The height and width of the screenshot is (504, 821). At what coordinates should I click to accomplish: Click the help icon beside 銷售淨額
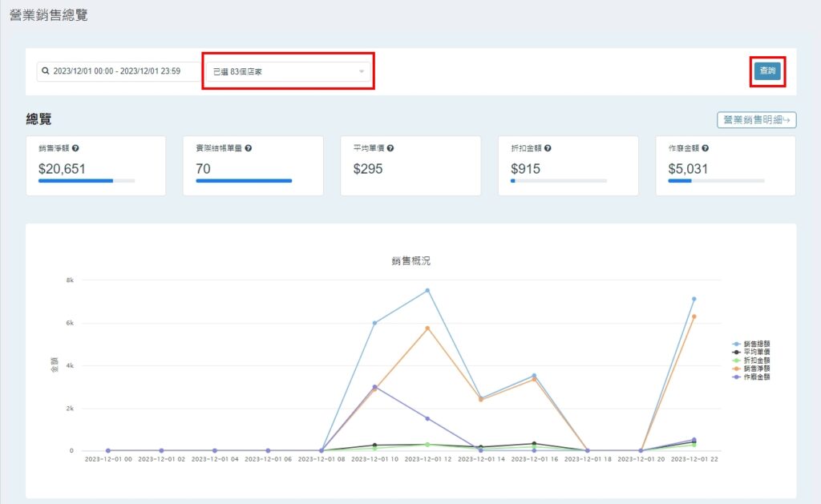[x=75, y=148]
